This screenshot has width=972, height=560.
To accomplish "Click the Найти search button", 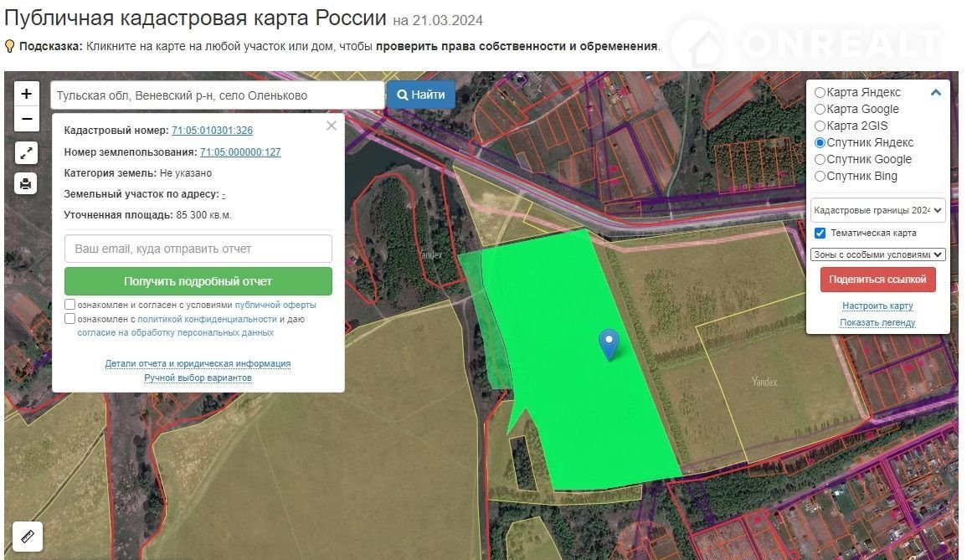I will point(421,95).
